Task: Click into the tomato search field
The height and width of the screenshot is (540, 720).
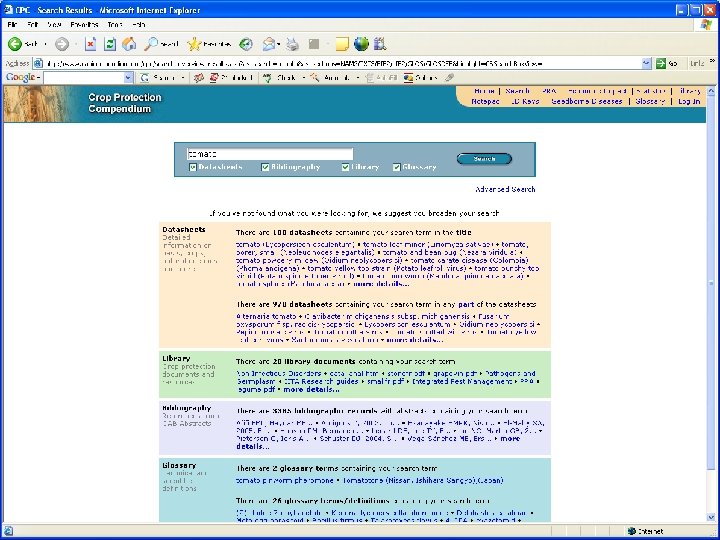Action: point(270,154)
